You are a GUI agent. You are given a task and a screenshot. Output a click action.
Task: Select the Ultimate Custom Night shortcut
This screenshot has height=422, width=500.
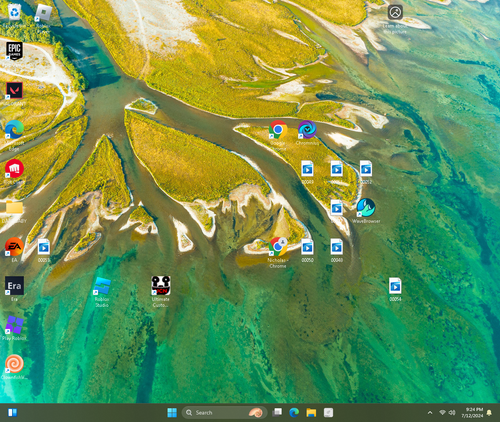[161, 286]
